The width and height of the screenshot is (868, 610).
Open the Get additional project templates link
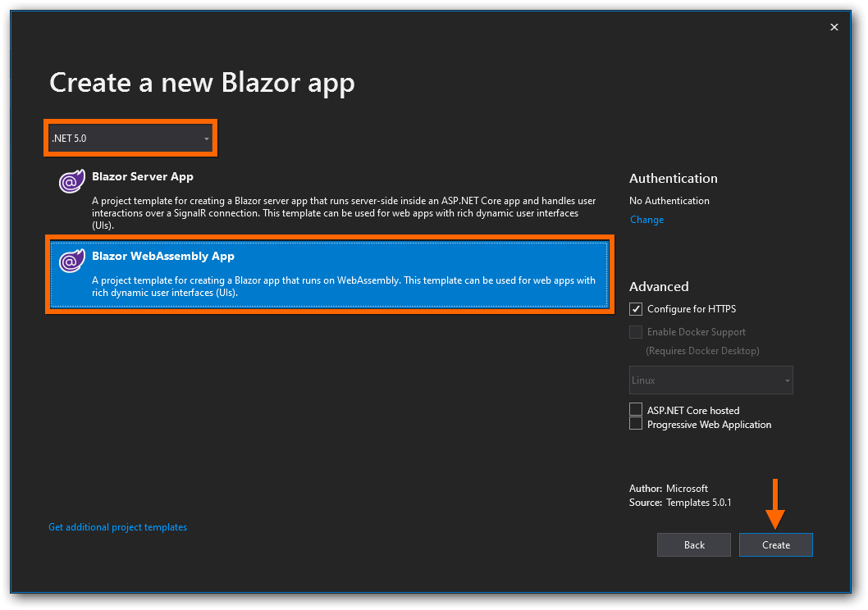pyautogui.click(x=117, y=527)
